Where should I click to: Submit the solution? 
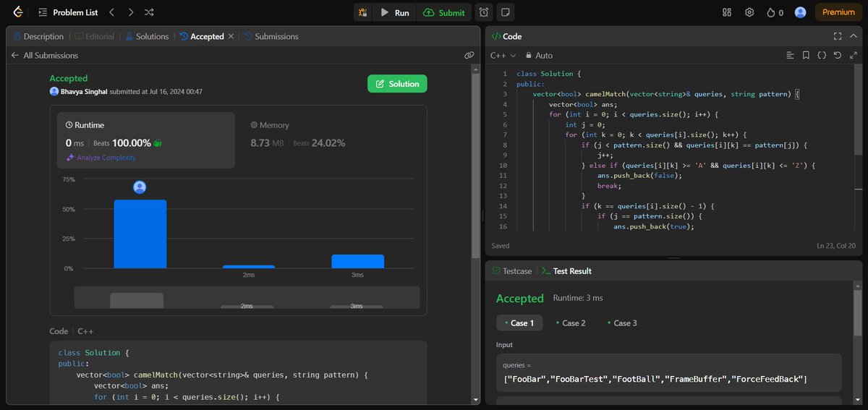(444, 12)
